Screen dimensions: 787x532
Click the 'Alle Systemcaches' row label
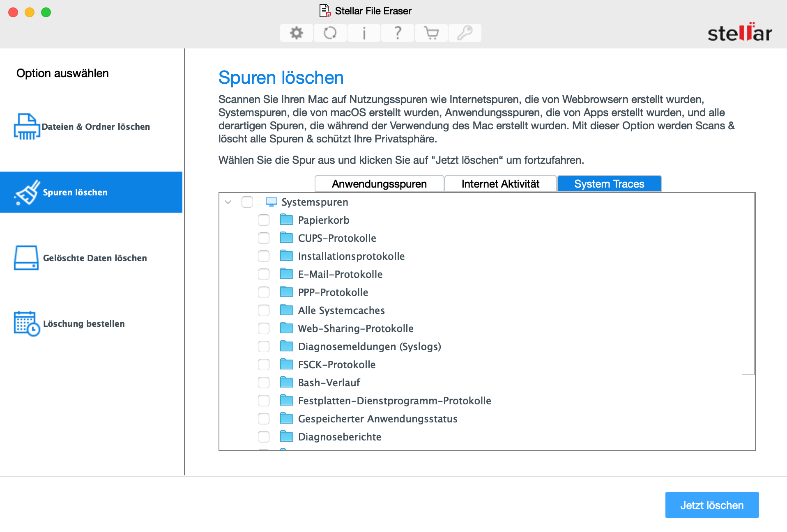341,310
